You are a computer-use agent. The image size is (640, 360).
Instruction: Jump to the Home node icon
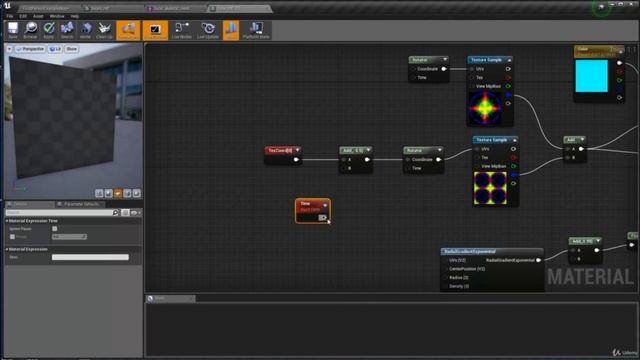coord(85,30)
